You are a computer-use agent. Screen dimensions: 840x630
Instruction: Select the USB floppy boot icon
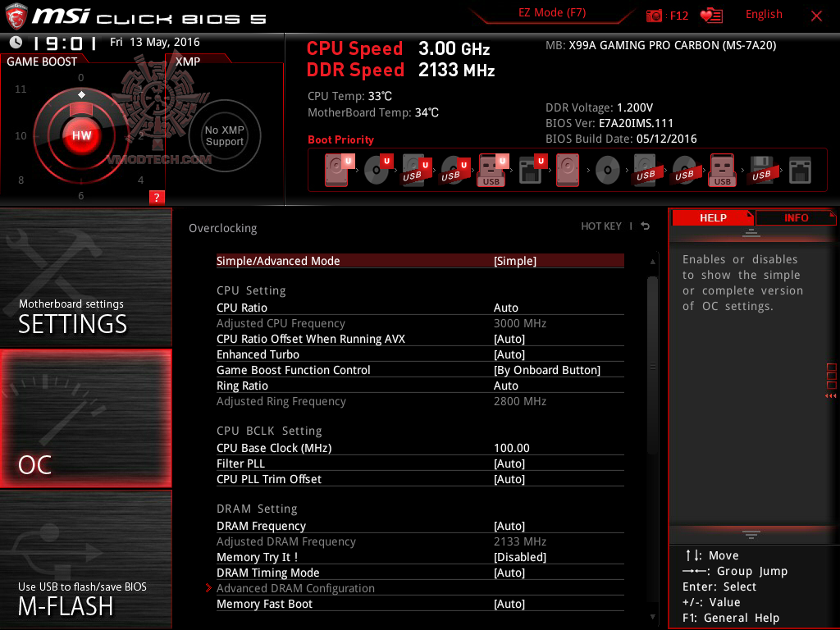pyautogui.click(x=761, y=170)
